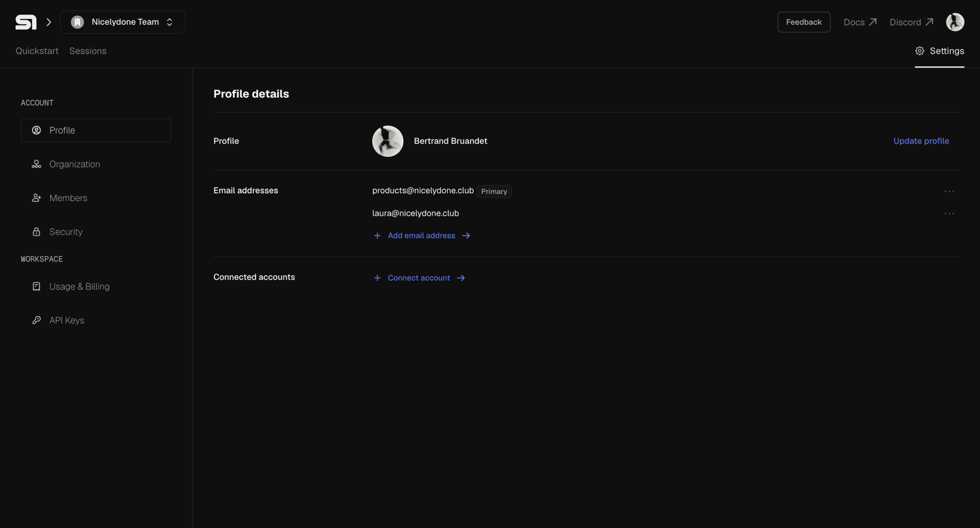This screenshot has height=528, width=980.
Task: Click the Profile user-circle icon
Action: [x=36, y=130]
